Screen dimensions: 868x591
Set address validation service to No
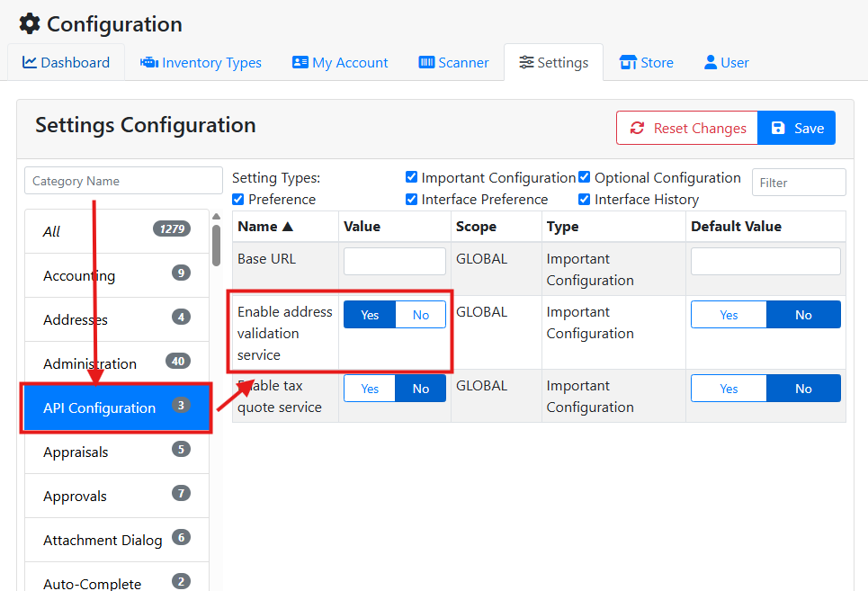tap(421, 315)
